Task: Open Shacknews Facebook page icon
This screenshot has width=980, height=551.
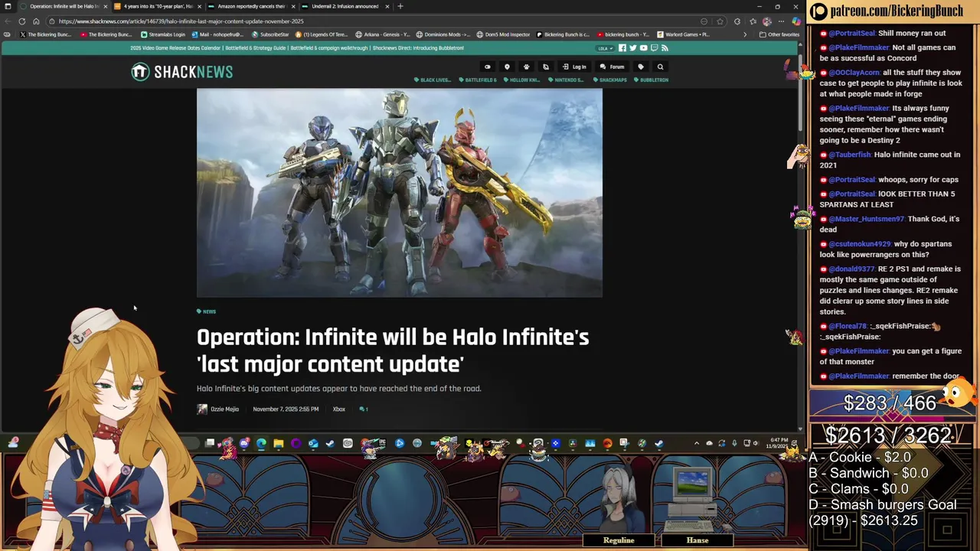Action: coord(622,47)
